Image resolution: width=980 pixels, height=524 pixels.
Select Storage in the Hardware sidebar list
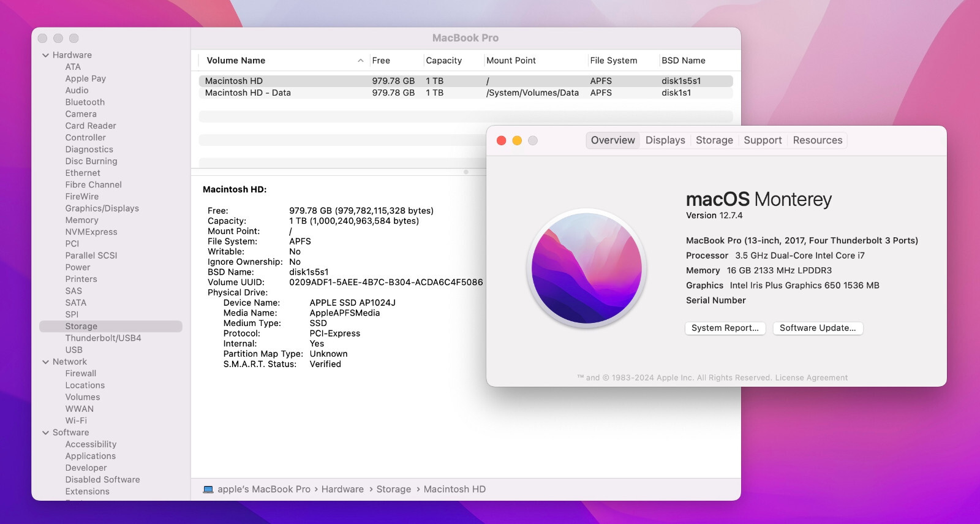[x=111, y=327]
